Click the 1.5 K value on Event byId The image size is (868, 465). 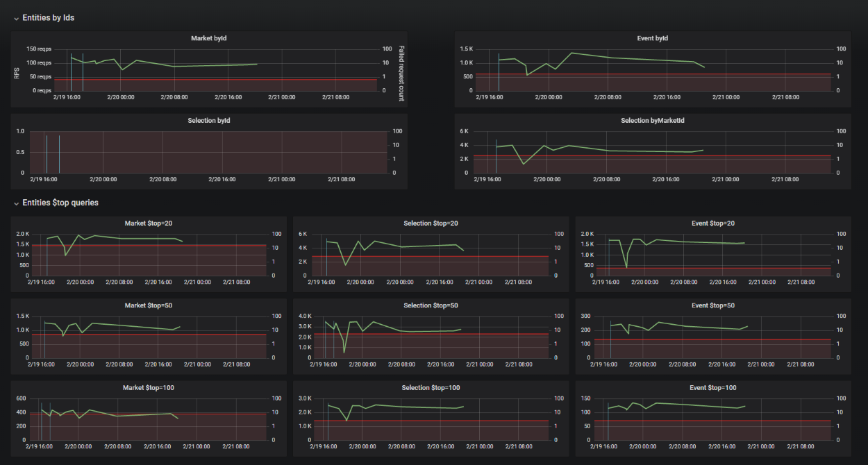point(467,49)
